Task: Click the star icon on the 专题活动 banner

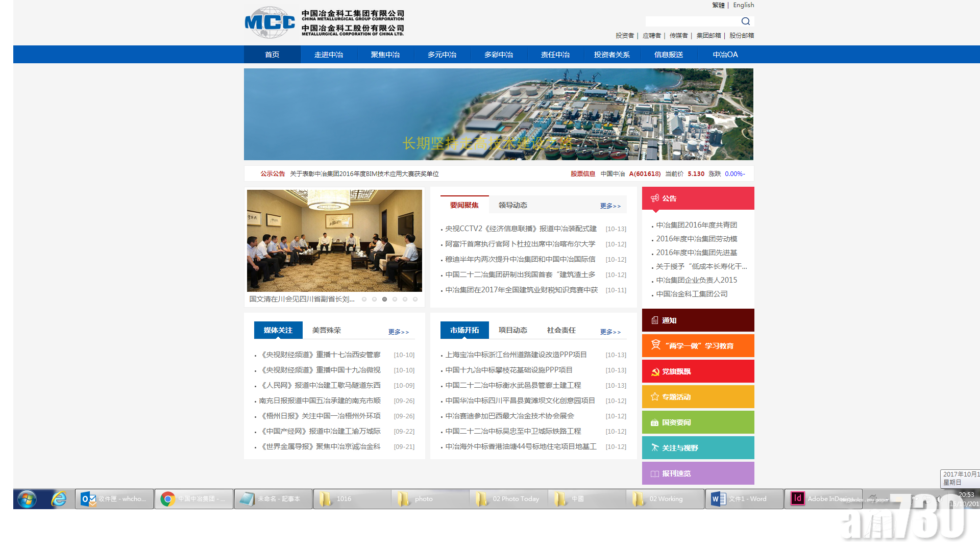Action: pyautogui.click(x=655, y=396)
